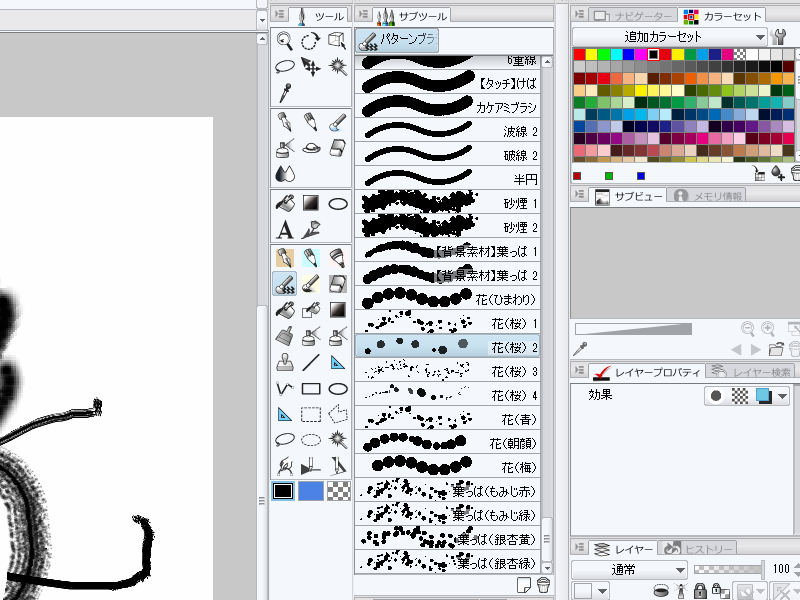800x600 pixels.
Task: Open the Layer palette menu button
Action: click(x=580, y=547)
